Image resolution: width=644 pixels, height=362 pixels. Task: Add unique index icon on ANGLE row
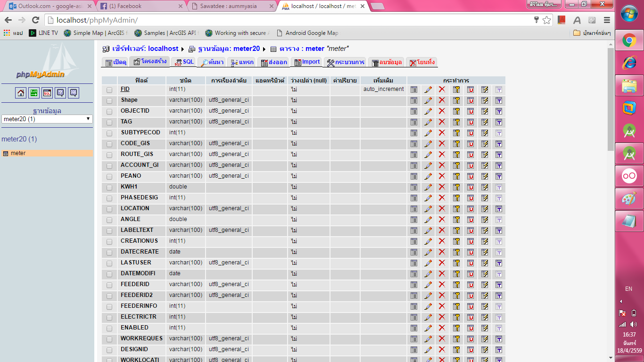point(471,220)
